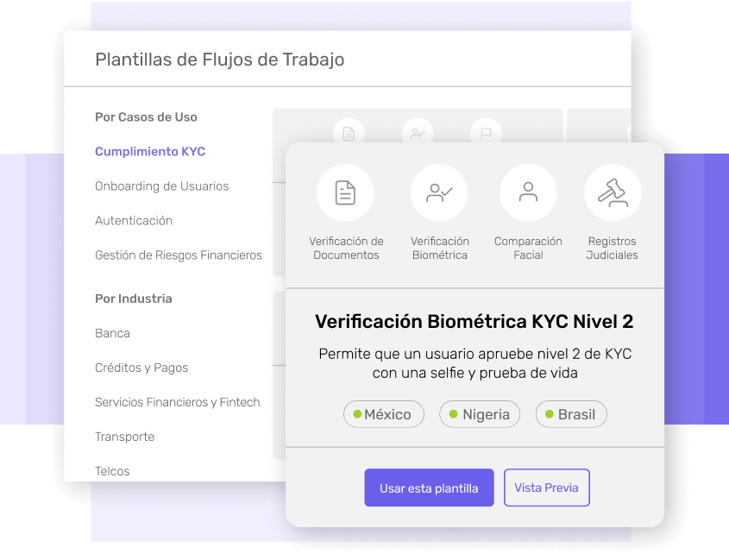This screenshot has height=560, width=729.
Task: Go to Autenticación use case
Action: [134, 221]
